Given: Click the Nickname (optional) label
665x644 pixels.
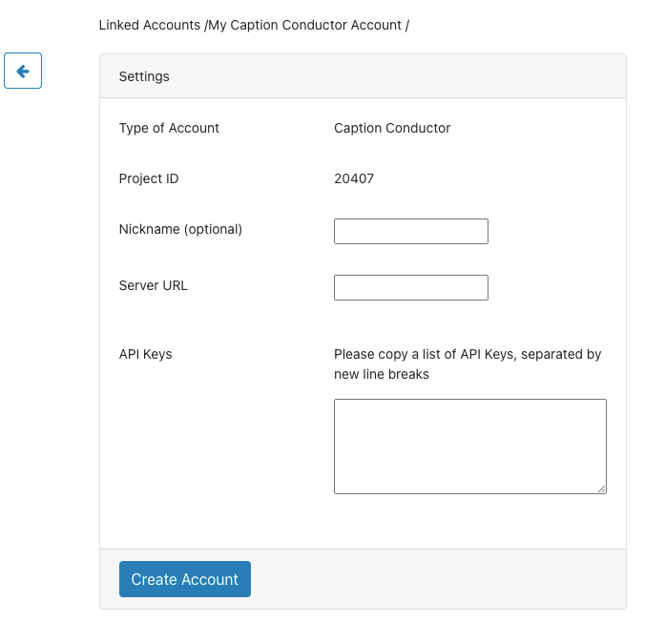Looking at the screenshot, I should coord(180,229).
